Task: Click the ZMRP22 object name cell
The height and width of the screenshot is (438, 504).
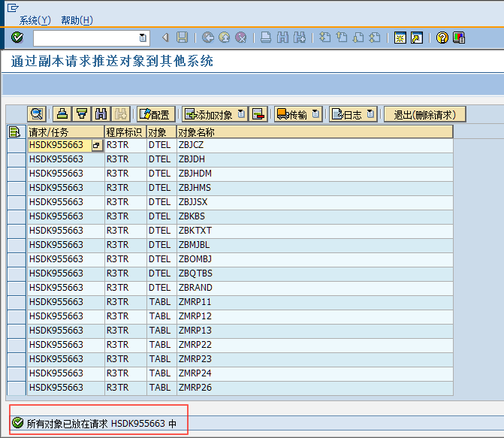Action: [x=315, y=345]
